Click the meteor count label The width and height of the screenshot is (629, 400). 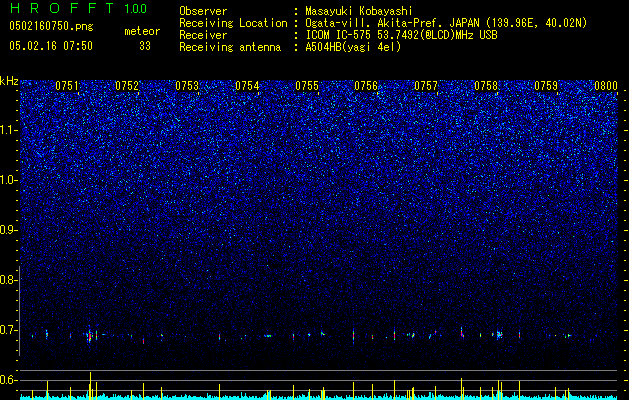pos(142,31)
